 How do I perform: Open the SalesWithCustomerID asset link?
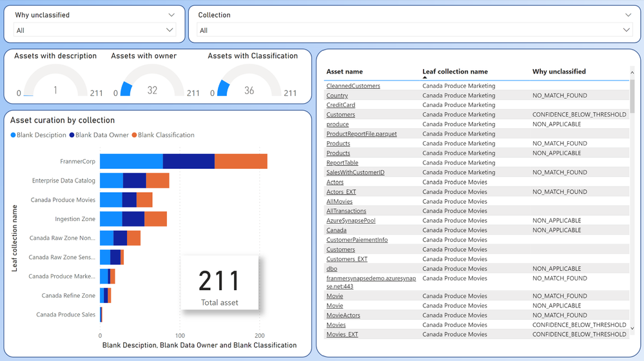tap(355, 173)
